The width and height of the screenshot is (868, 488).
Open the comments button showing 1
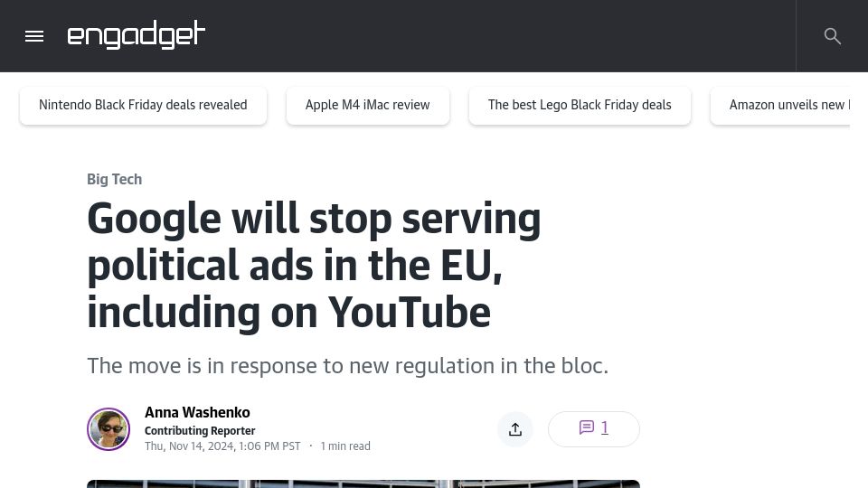594,429
